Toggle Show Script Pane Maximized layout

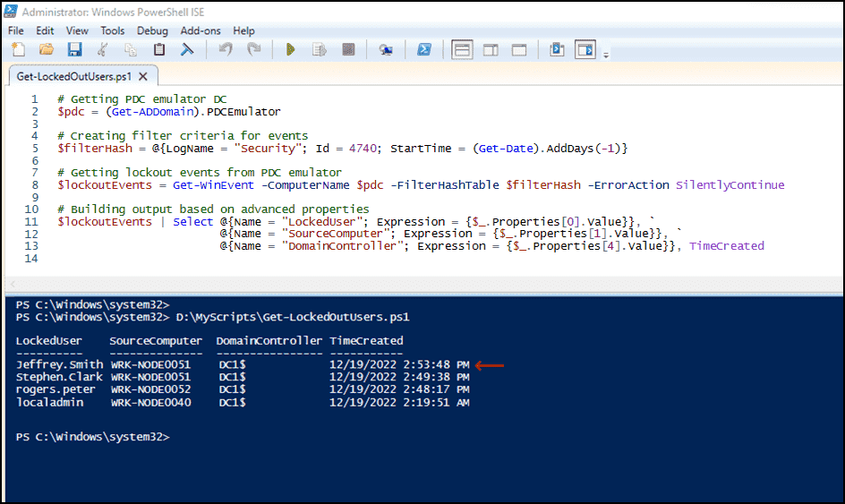(x=519, y=50)
